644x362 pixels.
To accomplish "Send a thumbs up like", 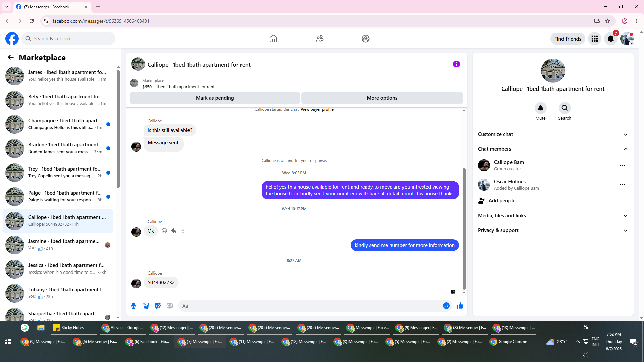I will click(x=460, y=306).
